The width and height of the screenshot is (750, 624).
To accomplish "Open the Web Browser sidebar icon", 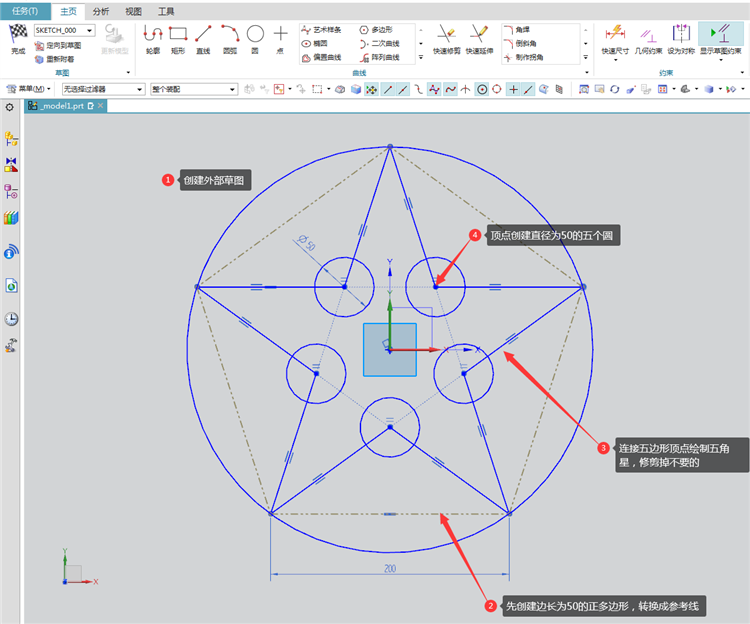I will click(11, 286).
